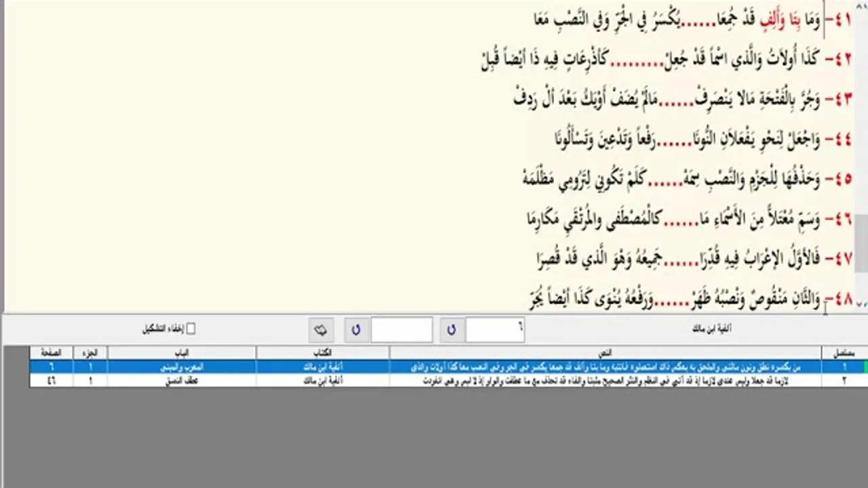Click the النص column header
The image size is (868, 488).
606,352
